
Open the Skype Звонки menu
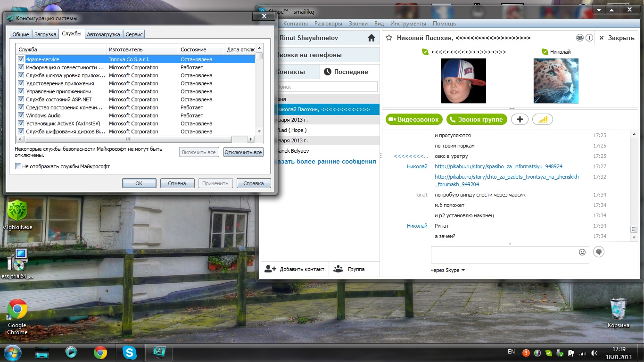[x=358, y=24]
